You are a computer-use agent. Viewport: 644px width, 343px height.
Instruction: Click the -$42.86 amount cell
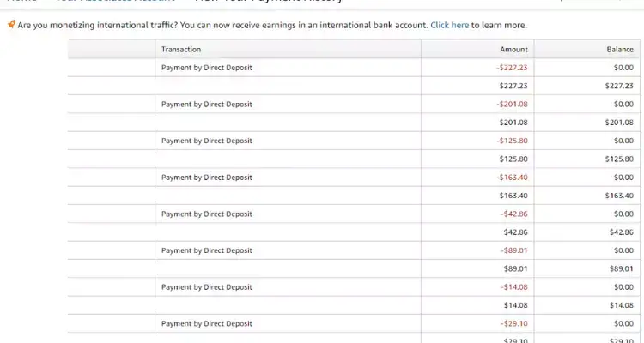click(x=513, y=214)
